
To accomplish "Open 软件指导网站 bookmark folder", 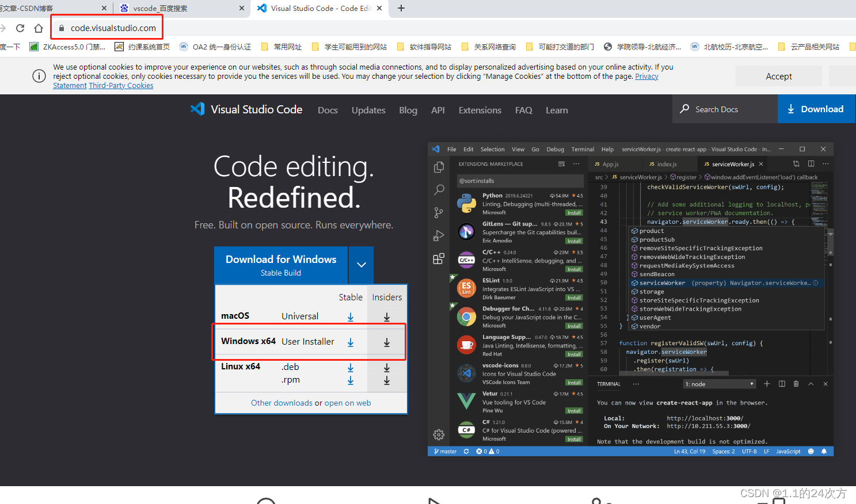I will (x=424, y=47).
